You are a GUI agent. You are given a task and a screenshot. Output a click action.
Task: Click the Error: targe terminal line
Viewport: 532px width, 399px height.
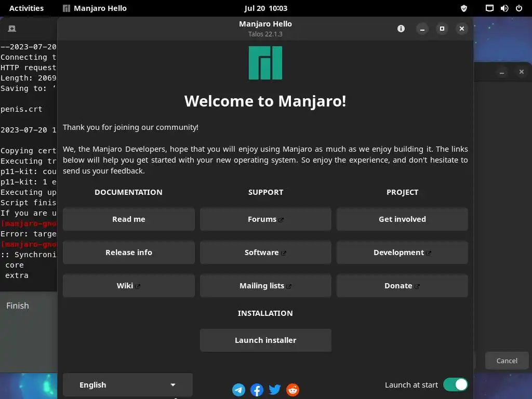pos(29,234)
